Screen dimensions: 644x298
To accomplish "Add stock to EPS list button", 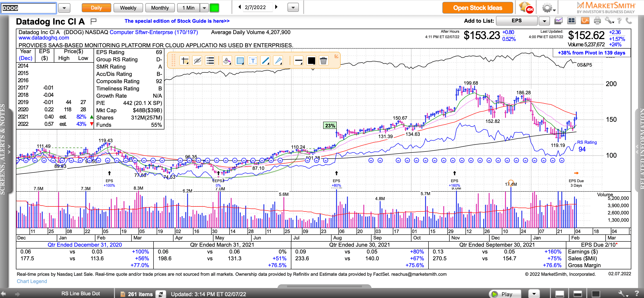I will click(517, 21).
